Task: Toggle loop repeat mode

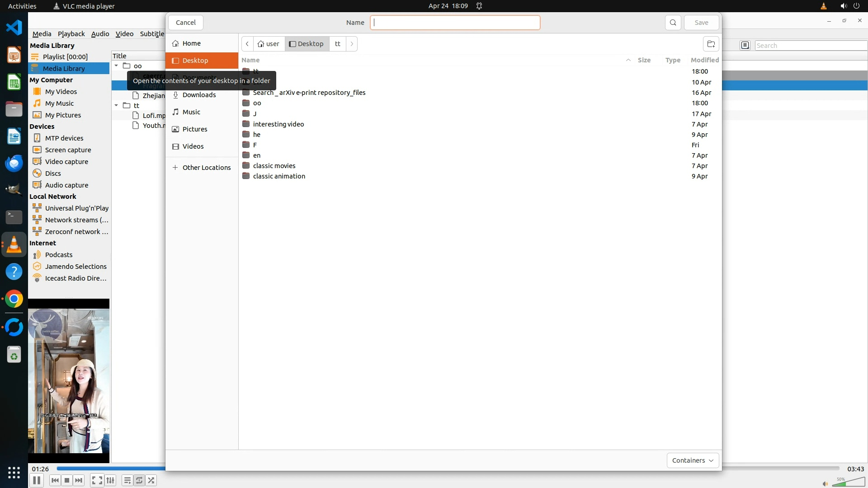Action: (139, 480)
